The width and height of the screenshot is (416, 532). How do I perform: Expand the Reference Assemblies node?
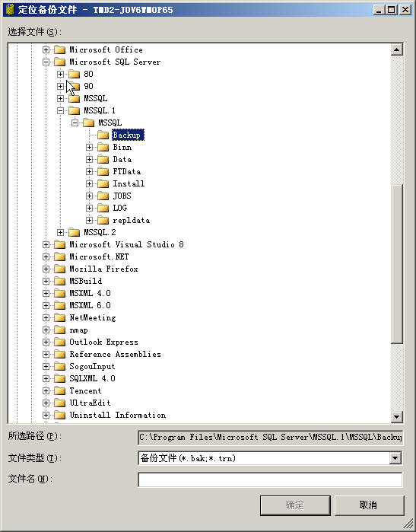click(46, 354)
